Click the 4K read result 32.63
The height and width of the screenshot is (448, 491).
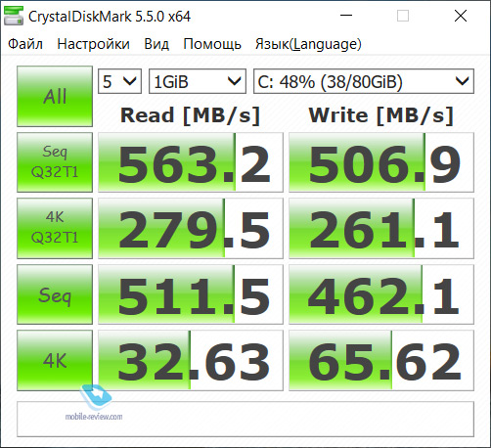pyautogui.click(x=191, y=360)
